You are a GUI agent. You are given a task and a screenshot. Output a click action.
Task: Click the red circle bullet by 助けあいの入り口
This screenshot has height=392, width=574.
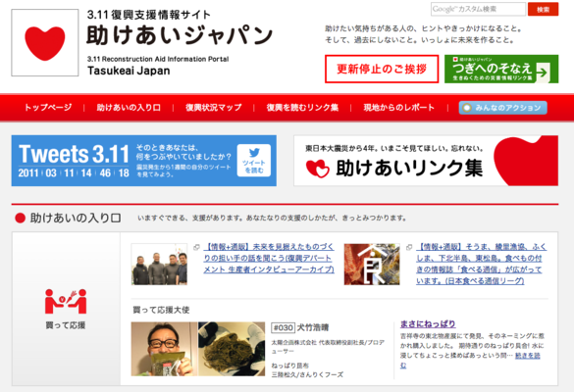20,218
